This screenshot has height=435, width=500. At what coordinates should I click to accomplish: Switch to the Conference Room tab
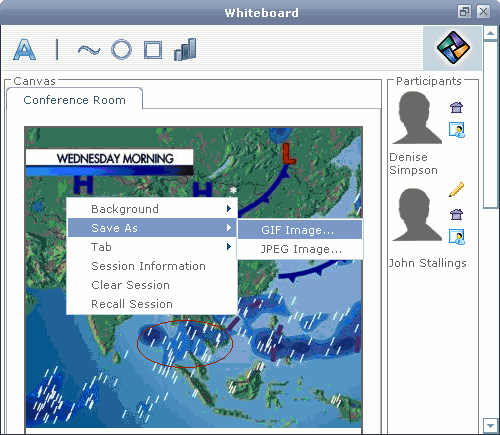point(75,99)
